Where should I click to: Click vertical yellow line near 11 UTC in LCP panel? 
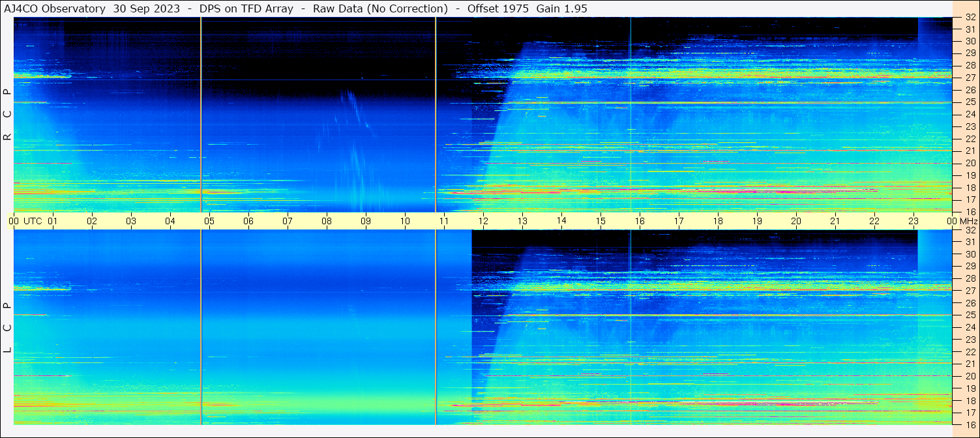tap(436, 326)
